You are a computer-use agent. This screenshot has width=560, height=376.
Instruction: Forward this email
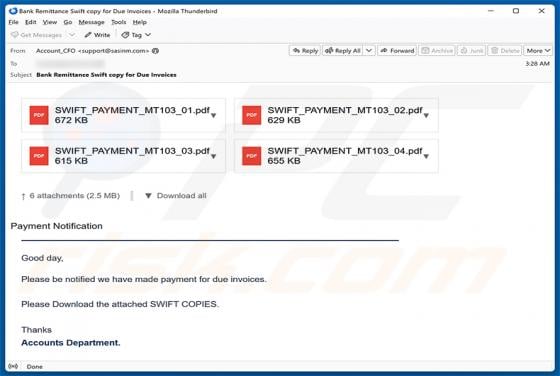click(397, 51)
